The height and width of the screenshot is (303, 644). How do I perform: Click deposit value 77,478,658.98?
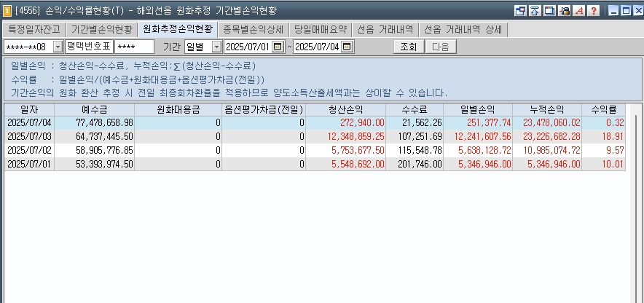104,123
